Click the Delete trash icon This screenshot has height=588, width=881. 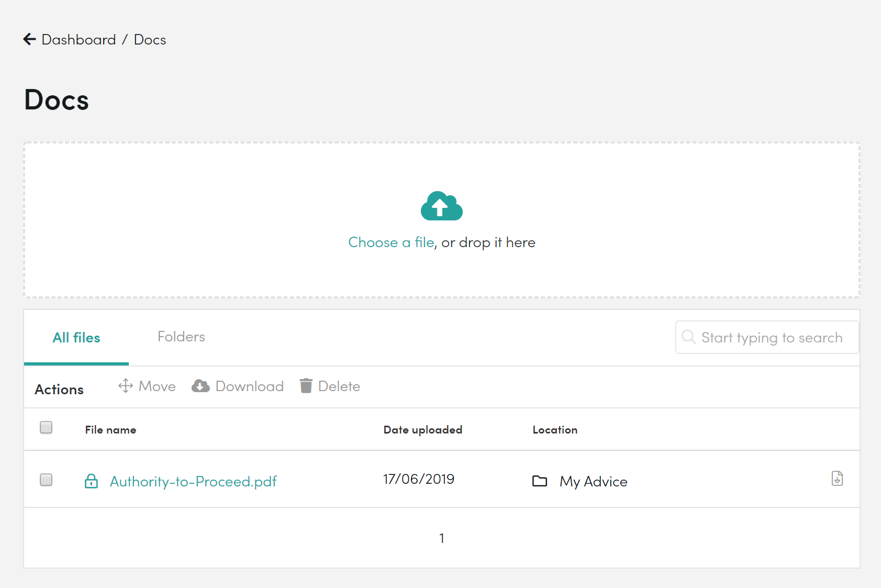click(x=306, y=385)
